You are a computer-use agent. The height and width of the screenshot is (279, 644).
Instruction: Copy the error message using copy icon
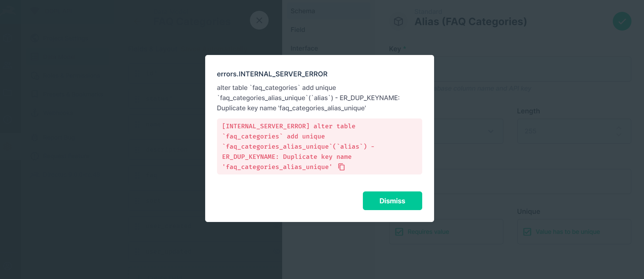[x=341, y=167]
